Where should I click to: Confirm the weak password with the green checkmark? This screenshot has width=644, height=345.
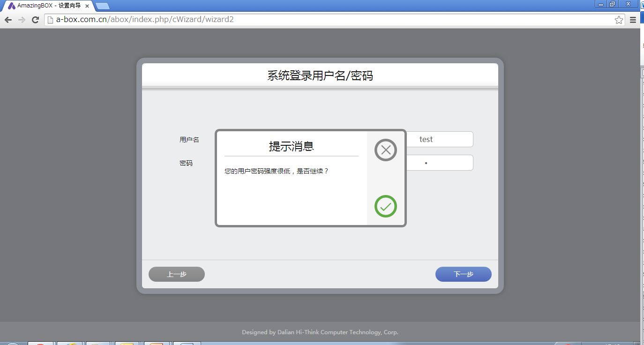[385, 206]
